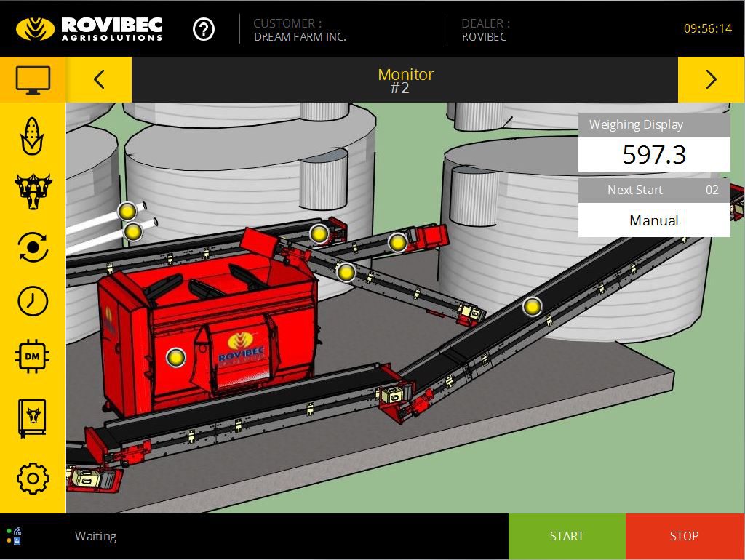Open the cycle refresh icon
Viewport: 745px width, 560px height.
click(x=33, y=247)
